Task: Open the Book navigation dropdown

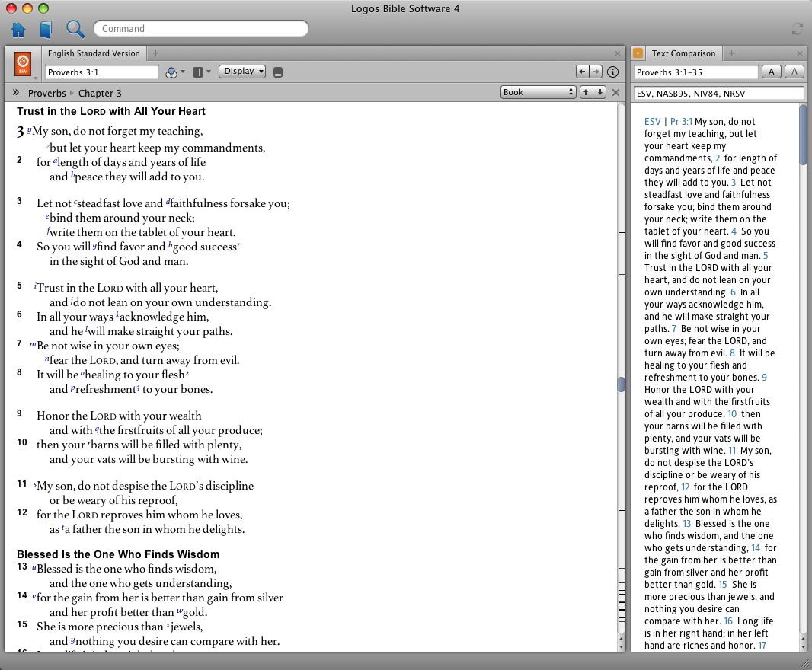Action: 538,92
